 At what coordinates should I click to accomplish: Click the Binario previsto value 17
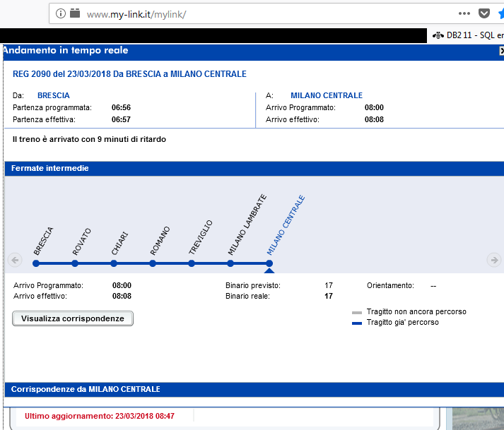point(329,285)
